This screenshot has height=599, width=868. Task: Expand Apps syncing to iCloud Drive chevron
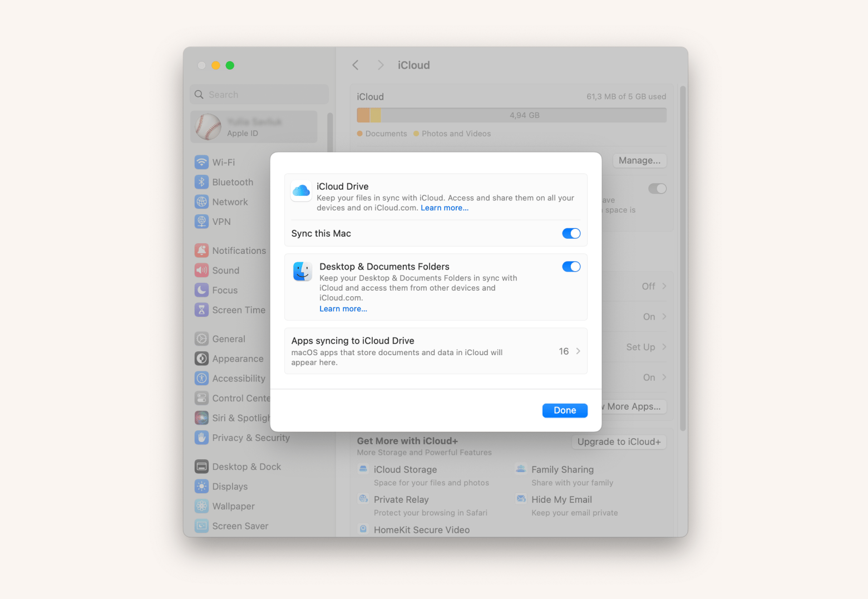578,351
